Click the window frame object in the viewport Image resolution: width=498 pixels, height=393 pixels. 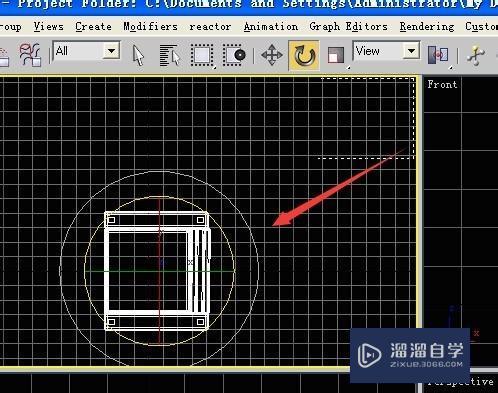157,271
